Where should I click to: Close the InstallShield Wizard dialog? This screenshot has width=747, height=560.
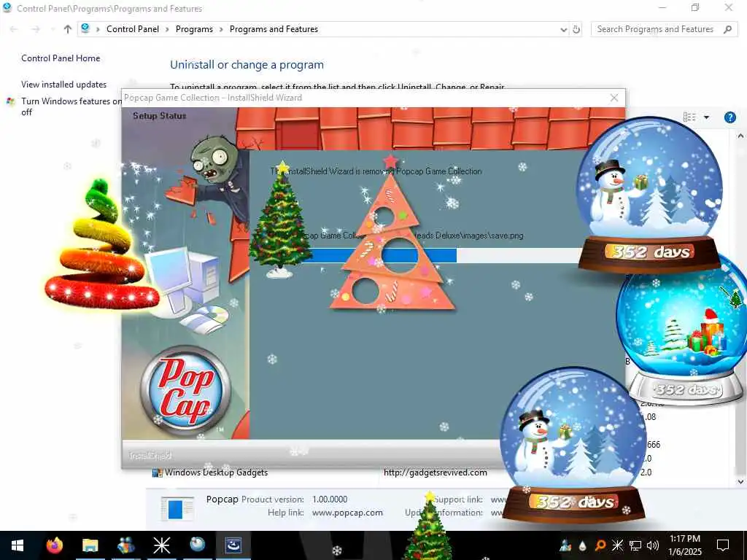click(x=614, y=98)
